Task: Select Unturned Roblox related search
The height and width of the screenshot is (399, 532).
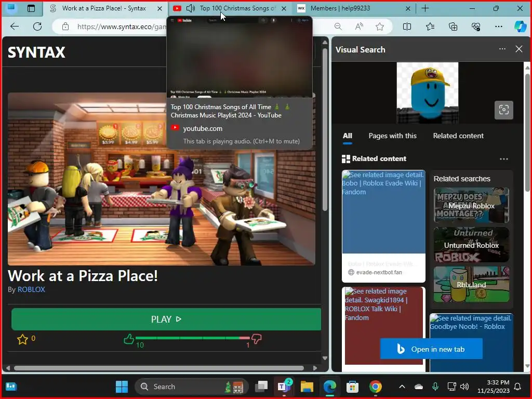Action: point(471,245)
